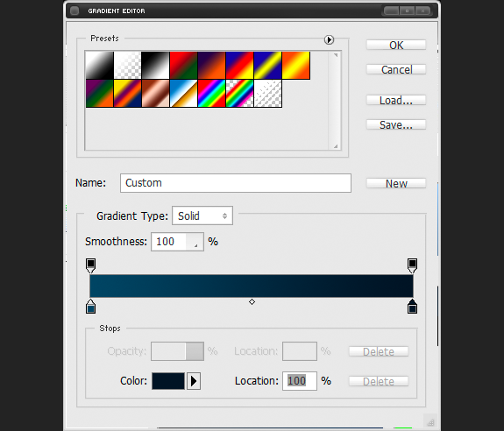Click the Save... button
Image resolution: width=504 pixels, height=431 pixels.
(x=396, y=124)
